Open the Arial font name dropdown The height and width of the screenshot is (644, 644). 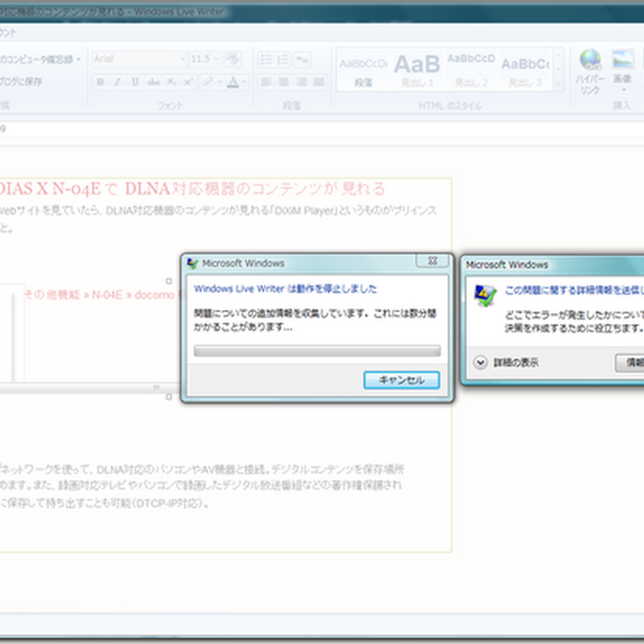coord(184,59)
